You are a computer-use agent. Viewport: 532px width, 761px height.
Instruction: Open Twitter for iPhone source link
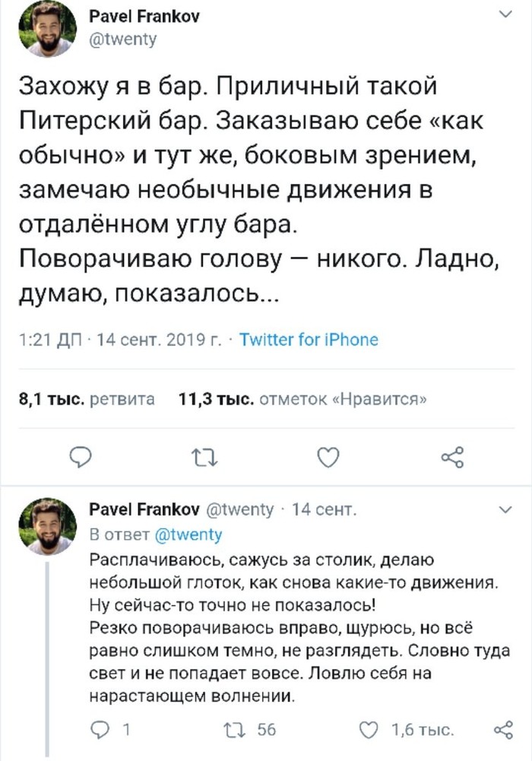309,340
